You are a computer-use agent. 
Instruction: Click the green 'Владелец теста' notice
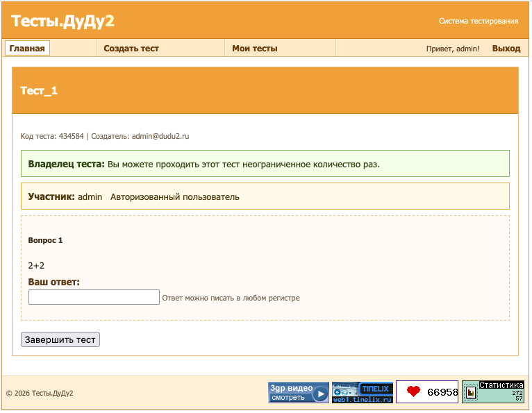pyautogui.click(x=265, y=164)
